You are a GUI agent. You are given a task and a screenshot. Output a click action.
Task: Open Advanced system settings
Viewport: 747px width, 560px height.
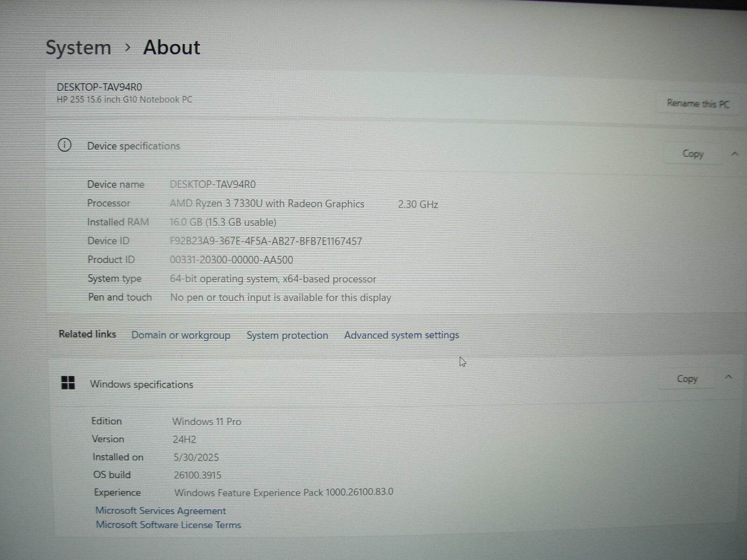[x=402, y=335]
